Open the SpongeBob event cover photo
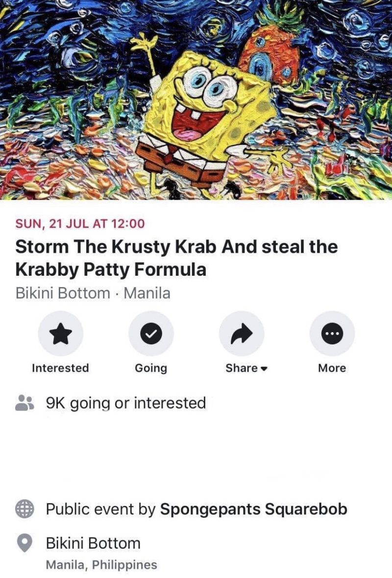Image resolution: width=392 pixels, height=578 pixels. [x=196, y=100]
